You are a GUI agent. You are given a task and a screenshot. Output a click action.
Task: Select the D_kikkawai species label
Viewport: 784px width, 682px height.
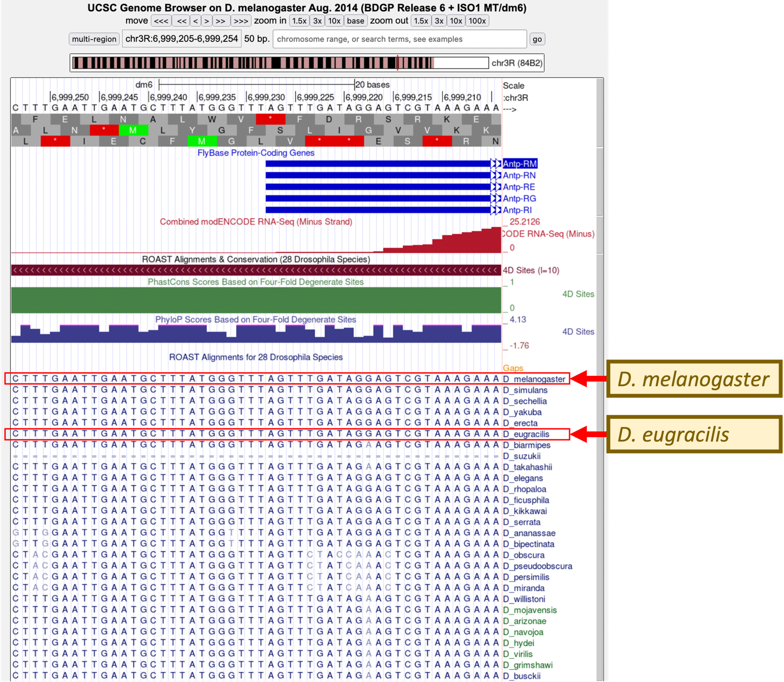[x=525, y=511]
